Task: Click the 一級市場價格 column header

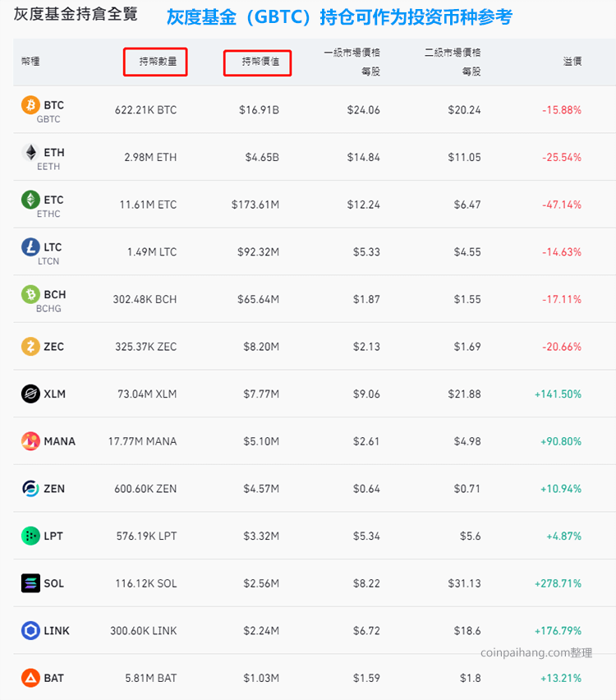Action: [352, 62]
